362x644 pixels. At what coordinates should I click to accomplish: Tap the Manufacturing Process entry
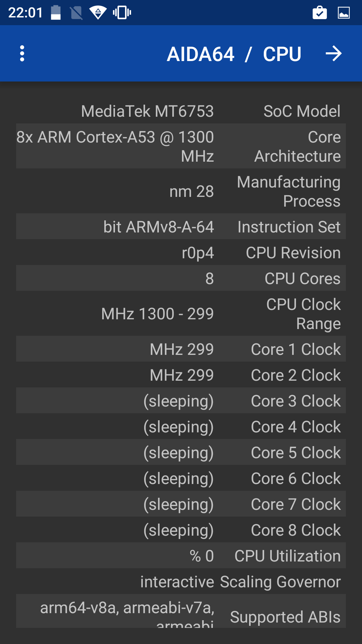pos(181,191)
